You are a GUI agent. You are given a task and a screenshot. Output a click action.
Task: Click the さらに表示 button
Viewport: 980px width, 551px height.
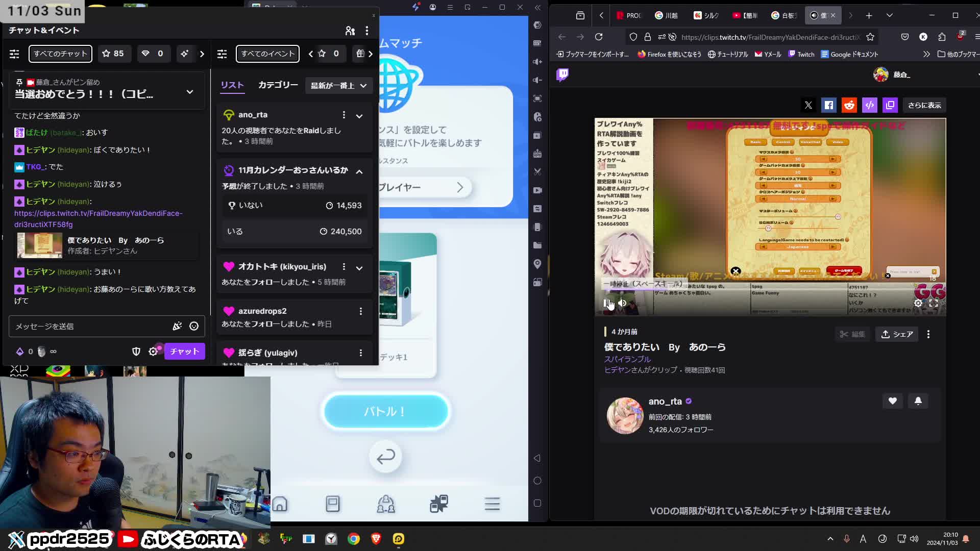point(924,105)
